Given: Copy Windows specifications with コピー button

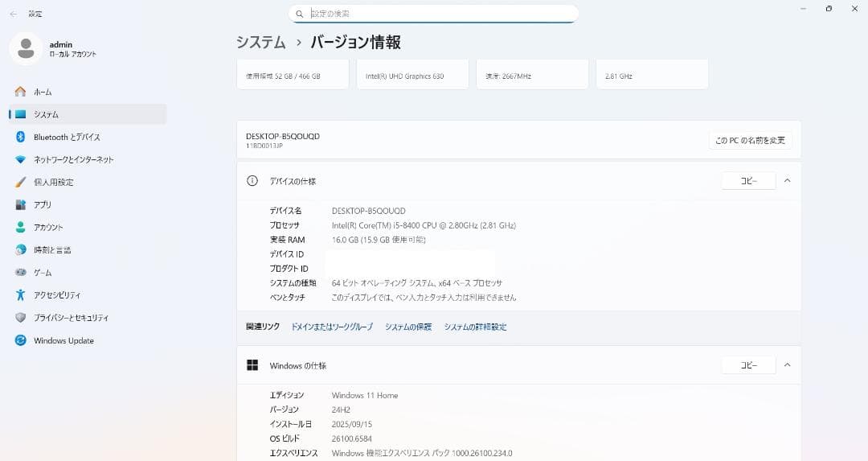Looking at the screenshot, I should [748, 365].
